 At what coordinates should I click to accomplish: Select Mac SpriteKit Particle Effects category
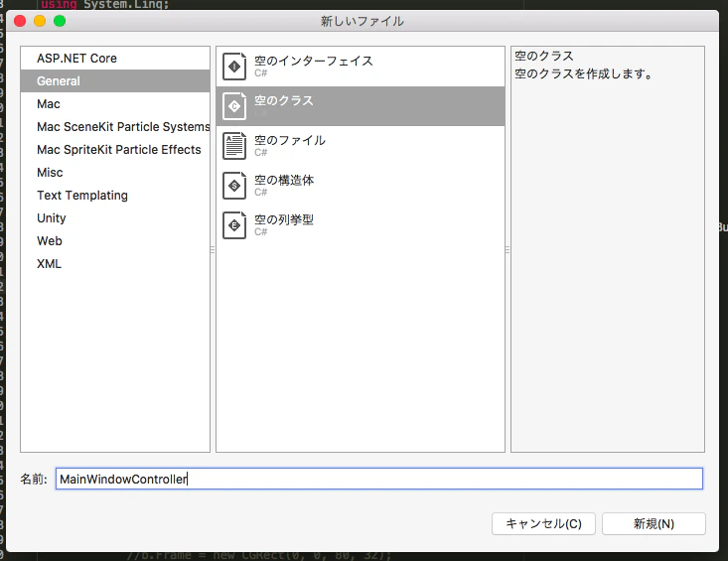click(115, 149)
